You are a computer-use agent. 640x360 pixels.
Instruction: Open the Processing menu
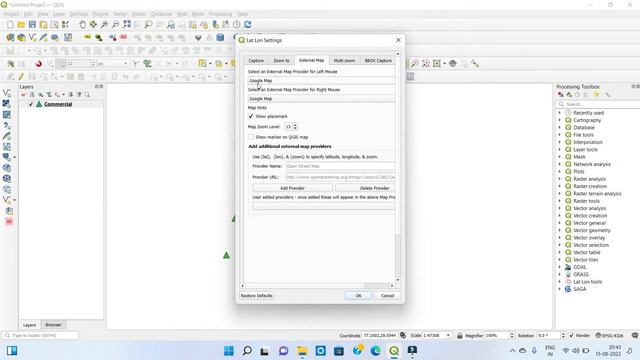(220, 14)
